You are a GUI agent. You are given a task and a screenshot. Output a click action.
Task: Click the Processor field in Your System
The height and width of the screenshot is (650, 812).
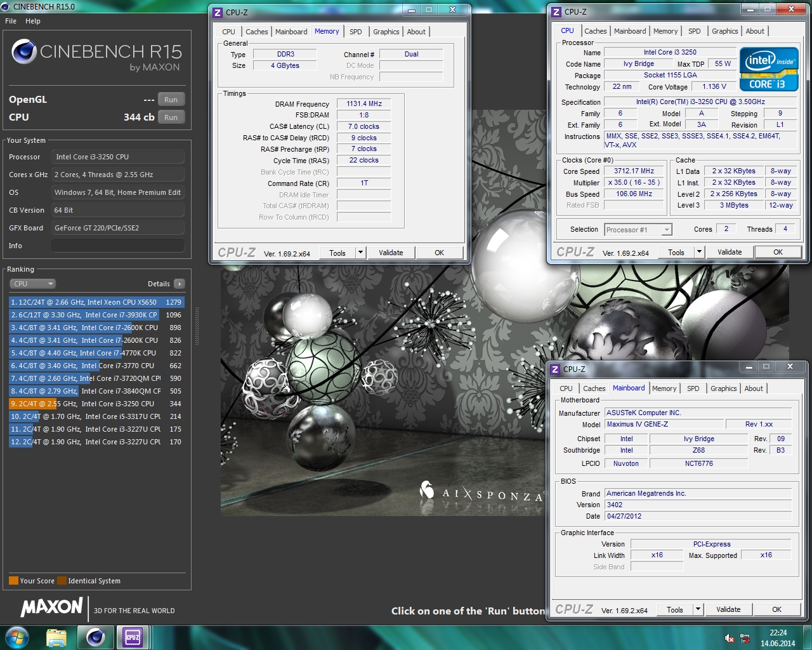click(118, 157)
